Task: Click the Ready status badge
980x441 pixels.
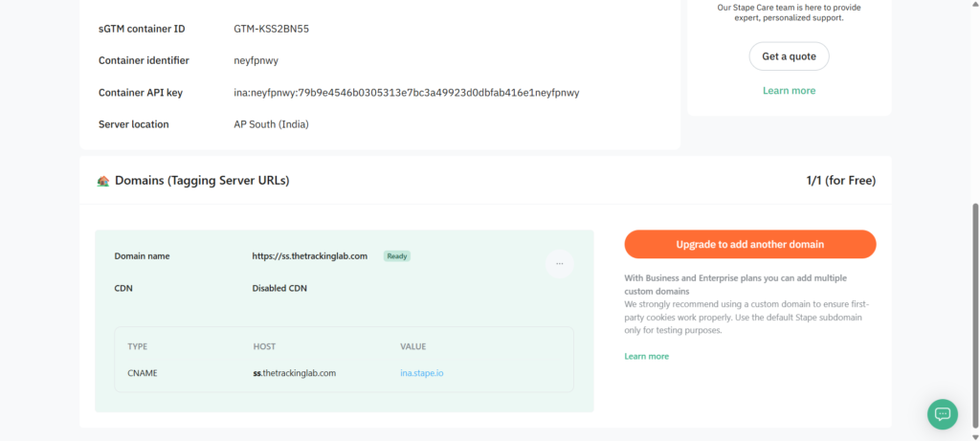Action: (397, 256)
